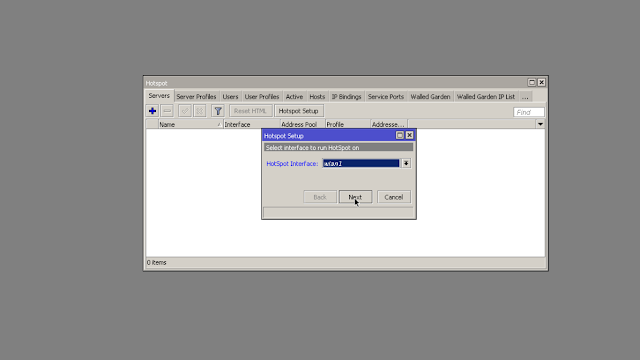The image size is (640, 360).
Task: Click the 'Select interface to run HotSpot on' text
Action: 312,148
